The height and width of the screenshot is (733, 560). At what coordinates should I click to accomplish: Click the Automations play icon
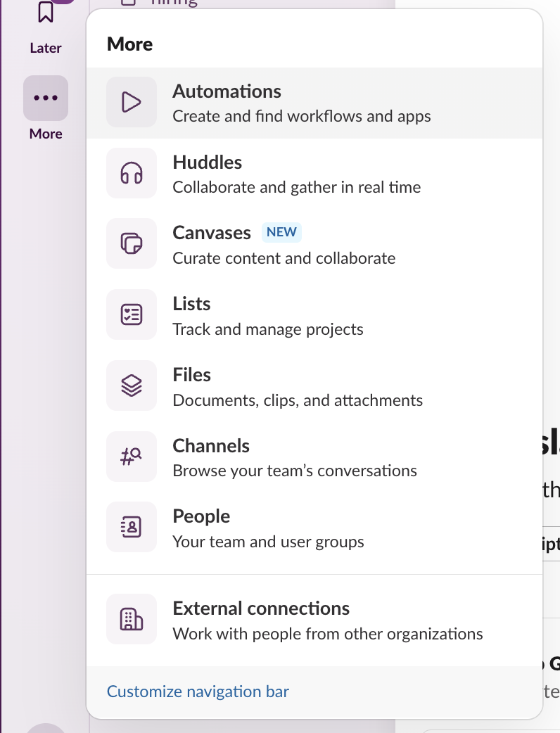point(132,102)
